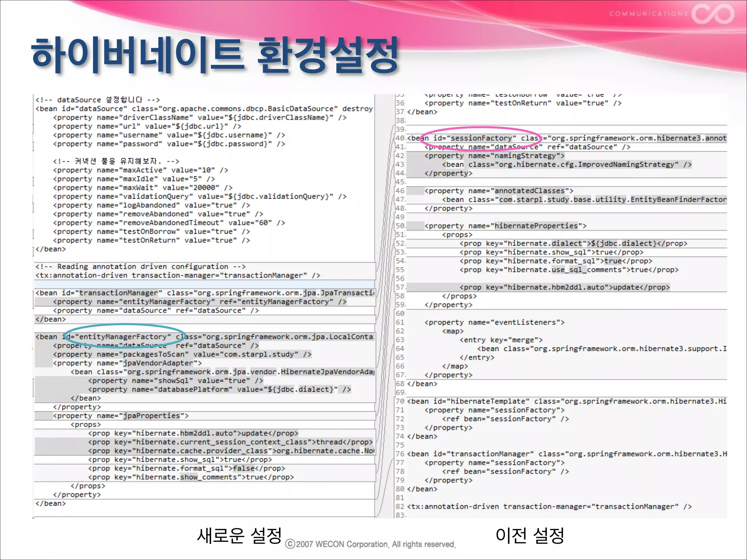The image size is (747, 560).
Task: Click line number 70 in the gutter
Action: [x=400, y=401]
